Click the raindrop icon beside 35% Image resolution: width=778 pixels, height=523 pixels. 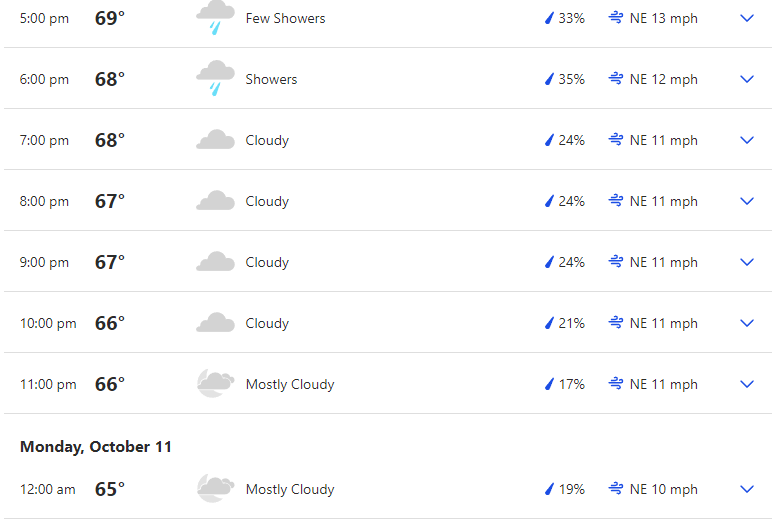tap(549, 79)
